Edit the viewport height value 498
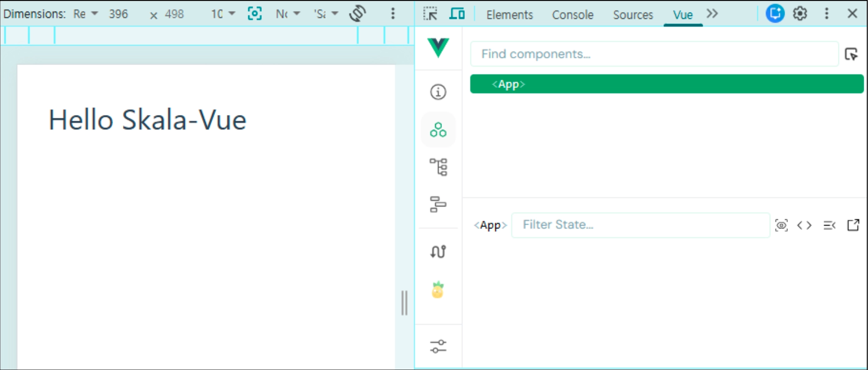 pos(174,14)
